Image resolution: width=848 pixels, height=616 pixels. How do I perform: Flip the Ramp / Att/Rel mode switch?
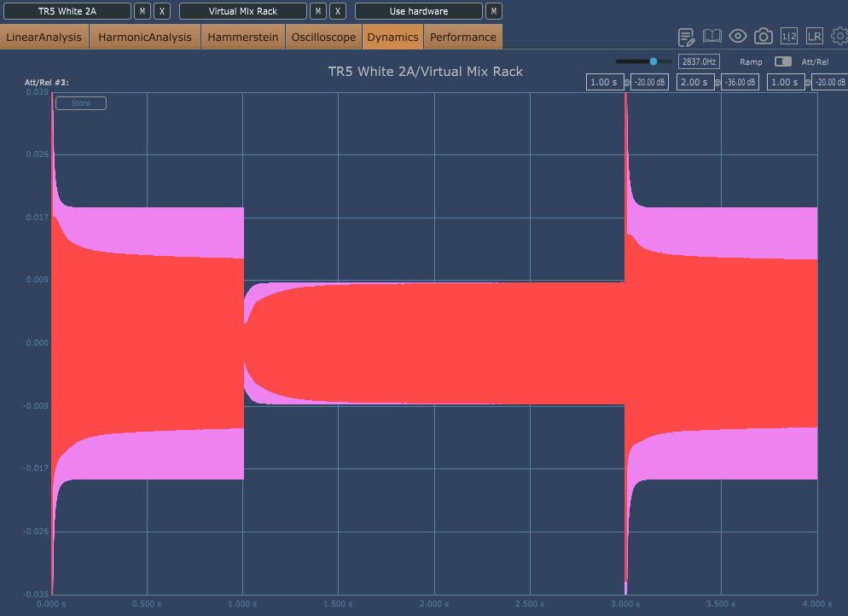point(782,61)
